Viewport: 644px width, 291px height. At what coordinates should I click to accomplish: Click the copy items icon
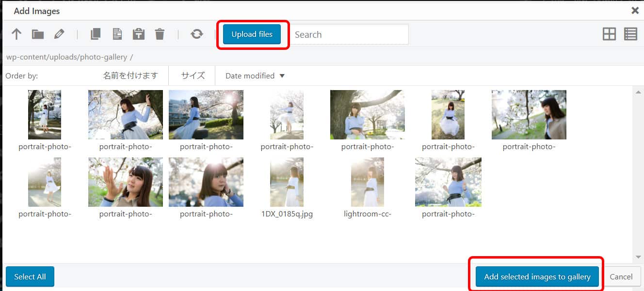(96, 34)
